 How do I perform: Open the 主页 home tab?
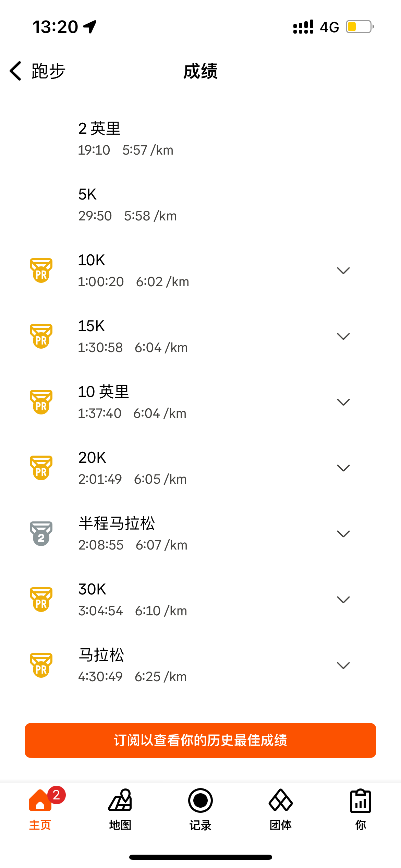click(x=40, y=809)
